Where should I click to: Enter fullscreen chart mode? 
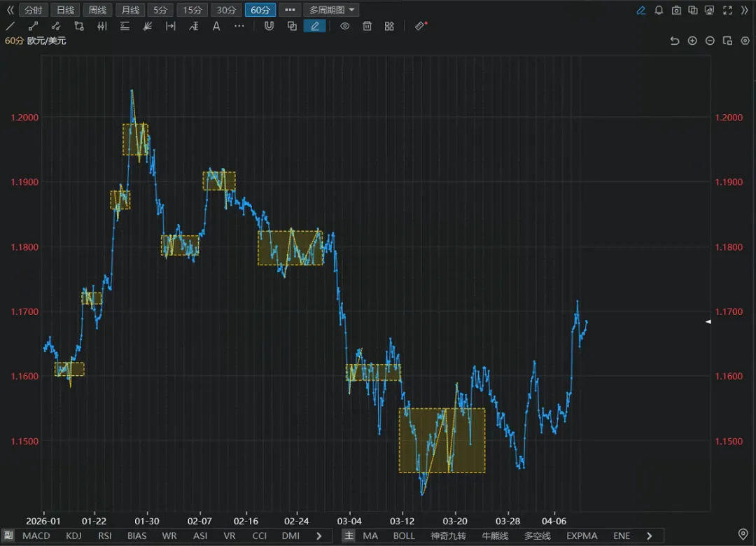tap(727, 10)
